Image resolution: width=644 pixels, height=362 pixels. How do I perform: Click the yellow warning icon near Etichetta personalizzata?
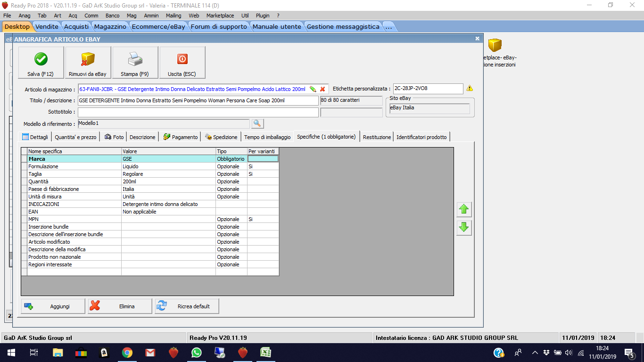(470, 89)
